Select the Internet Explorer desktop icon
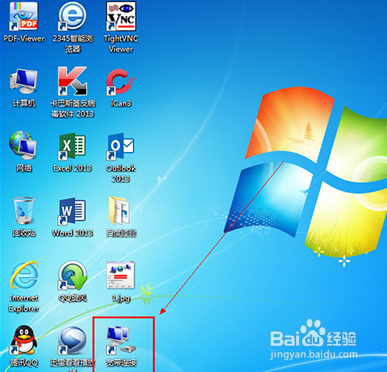387x372 pixels. [24, 287]
